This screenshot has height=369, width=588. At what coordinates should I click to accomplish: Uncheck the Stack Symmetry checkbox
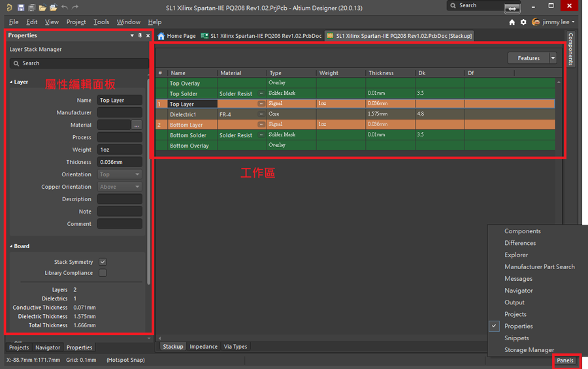point(103,262)
